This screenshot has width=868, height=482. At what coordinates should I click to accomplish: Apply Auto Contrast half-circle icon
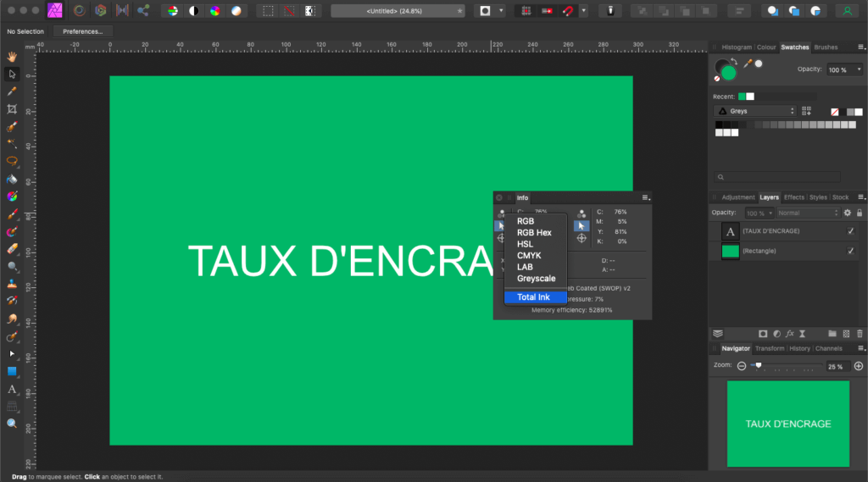click(194, 11)
